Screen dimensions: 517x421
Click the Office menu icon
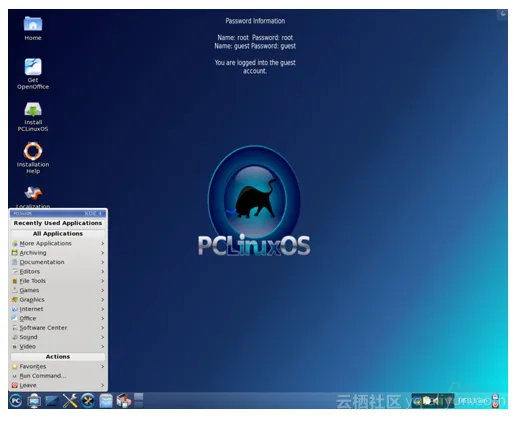tap(15, 318)
